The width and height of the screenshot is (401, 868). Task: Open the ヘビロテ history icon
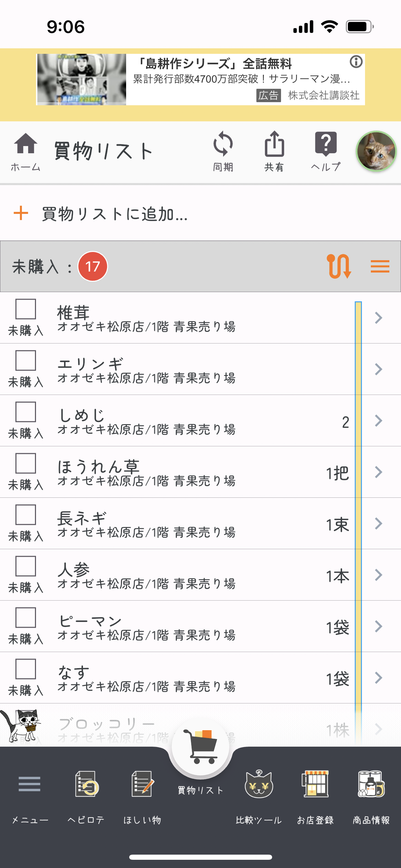[86, 784]
